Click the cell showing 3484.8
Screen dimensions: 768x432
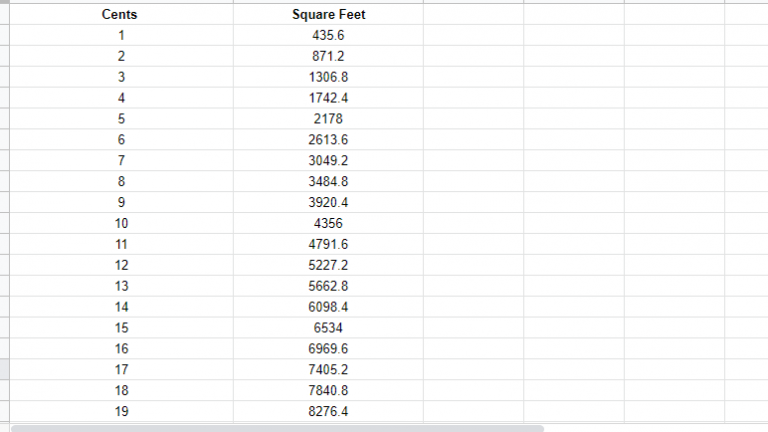point(328,182)
